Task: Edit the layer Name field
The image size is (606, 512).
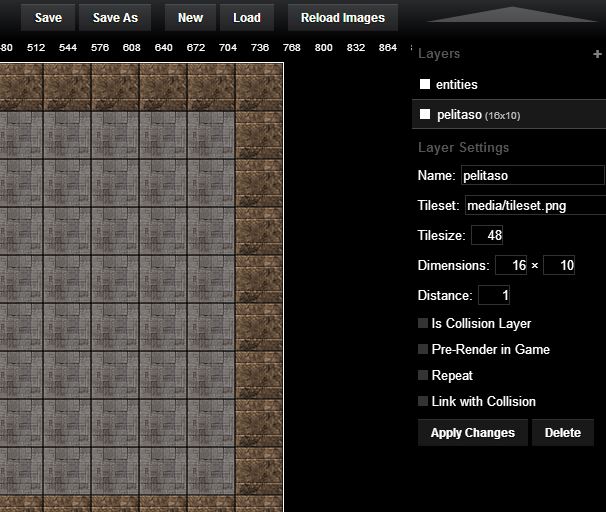Action: point(532,176)
